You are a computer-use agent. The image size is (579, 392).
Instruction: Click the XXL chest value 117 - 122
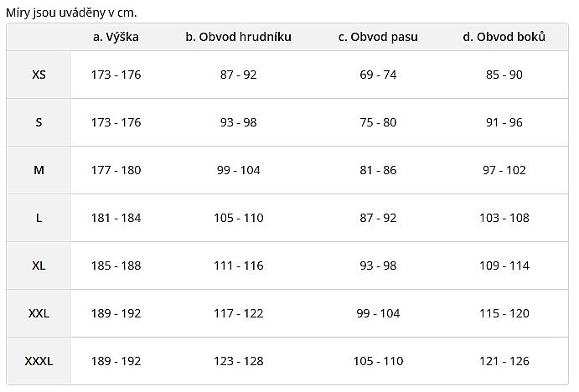pyautogui.click(x=239, y=313)
